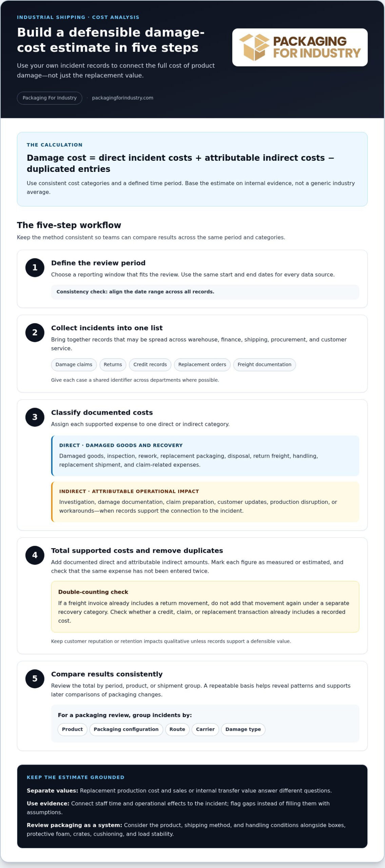This screenshot has height=868, width=385.
Task: Select the Damage claims tag
Action: 74,364
